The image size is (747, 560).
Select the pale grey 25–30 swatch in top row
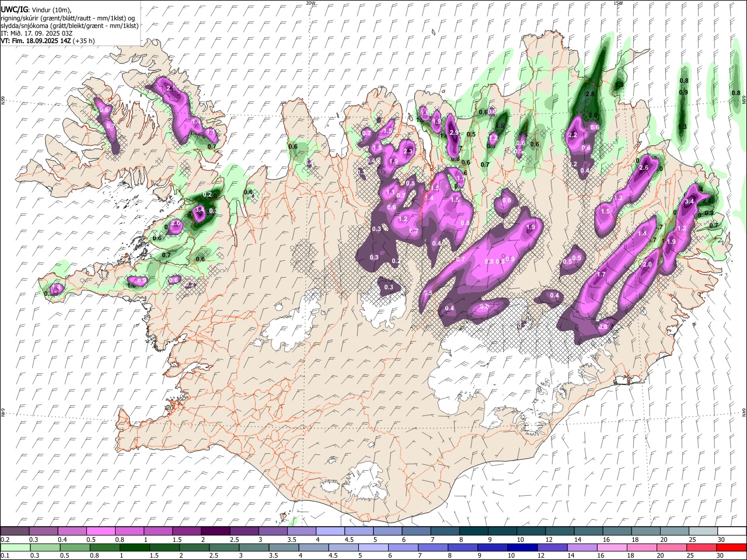(x=703, y=531)
